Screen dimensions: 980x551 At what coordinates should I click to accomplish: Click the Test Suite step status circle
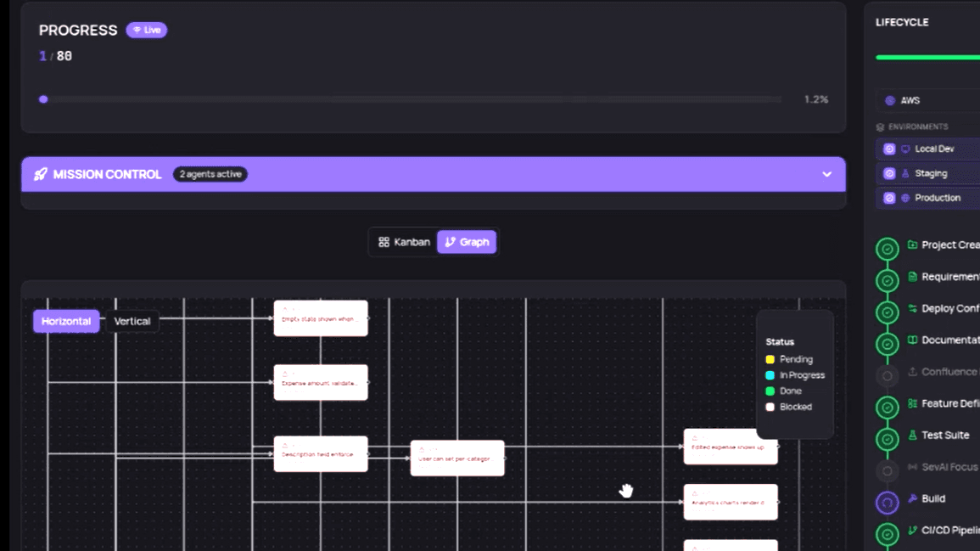click(887, 439)
